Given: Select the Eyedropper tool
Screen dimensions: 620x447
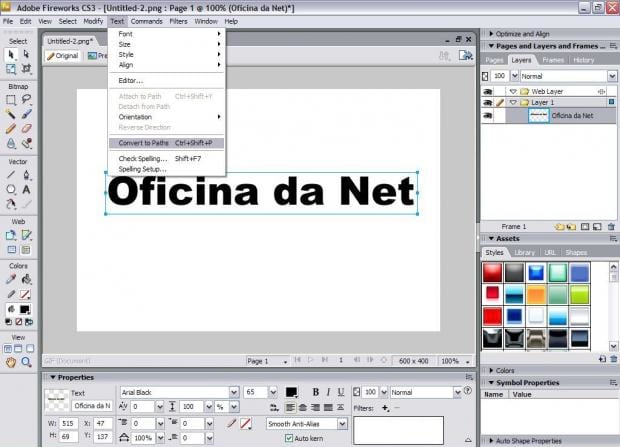Looking at the screenshot, I should (x=11, y=279).
